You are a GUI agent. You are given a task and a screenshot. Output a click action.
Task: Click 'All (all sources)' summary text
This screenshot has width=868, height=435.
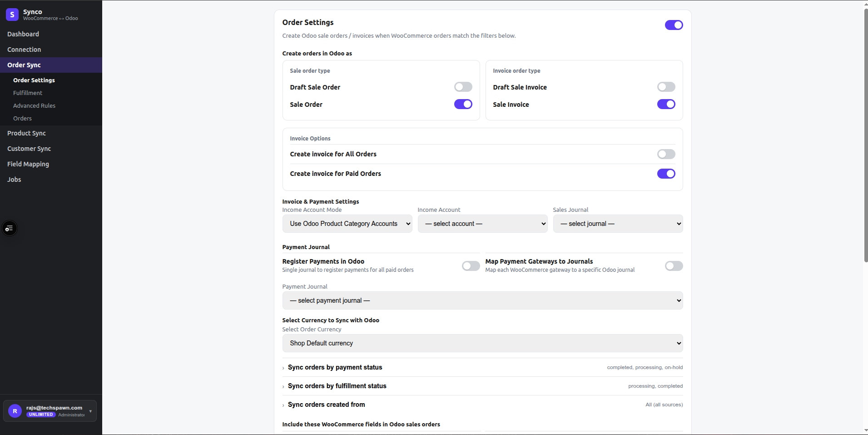click(x=664, y=405)
